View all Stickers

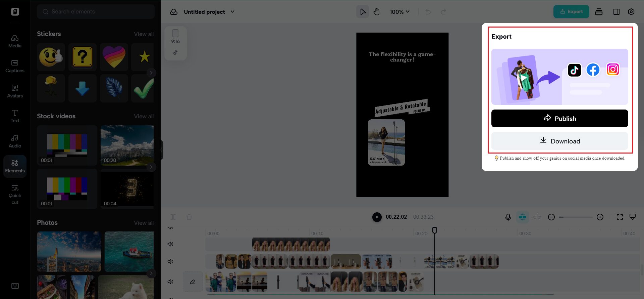144,34
